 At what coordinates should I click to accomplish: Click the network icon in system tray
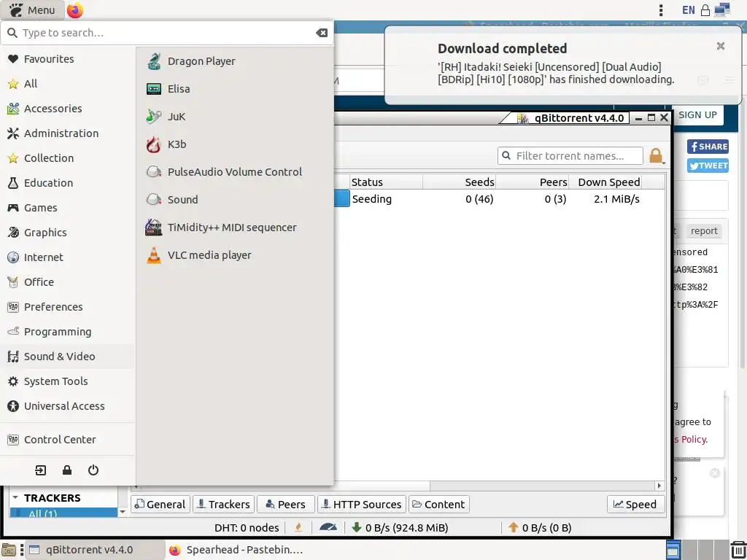[723, 10]
